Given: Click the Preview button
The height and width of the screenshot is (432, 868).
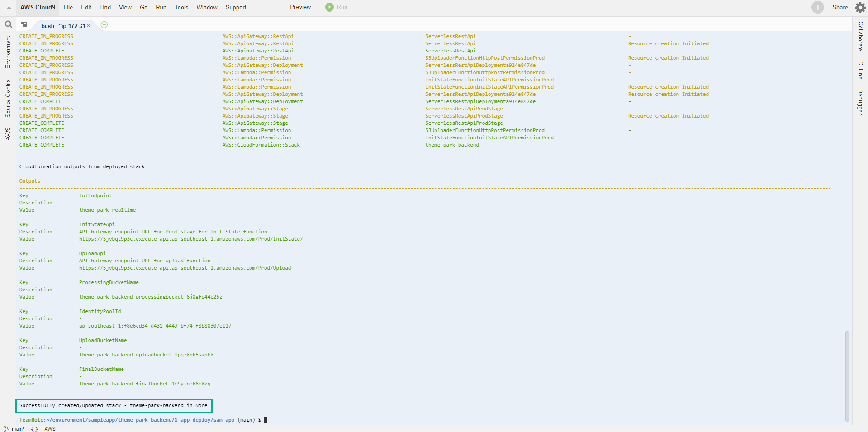Looking at the screenshot, I should click(x=300, y=7).
